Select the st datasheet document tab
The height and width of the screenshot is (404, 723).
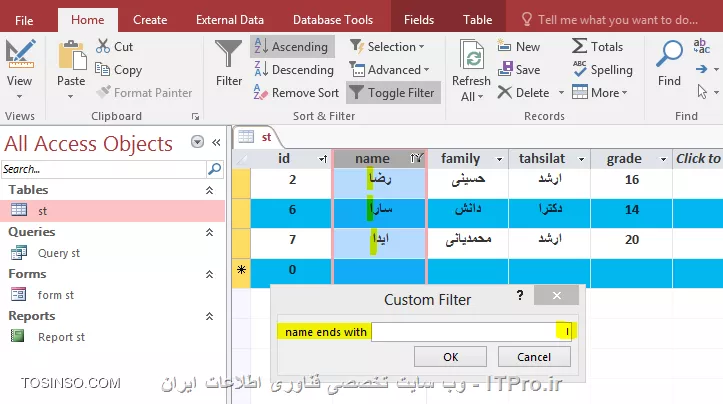click(x=257, y=137)
